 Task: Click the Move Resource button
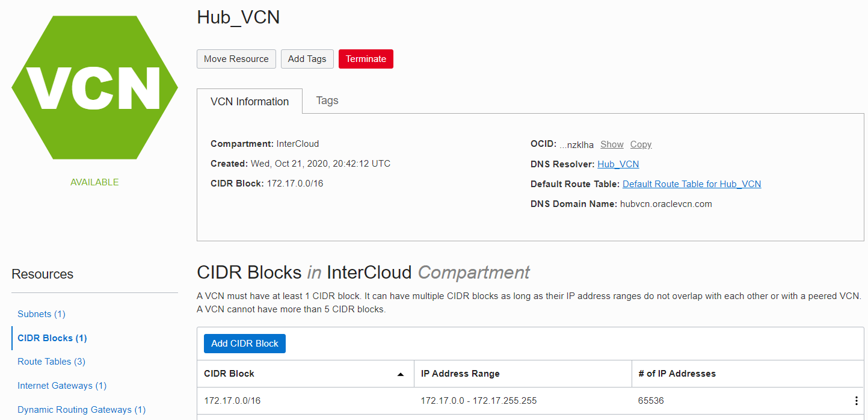[236, 59]
